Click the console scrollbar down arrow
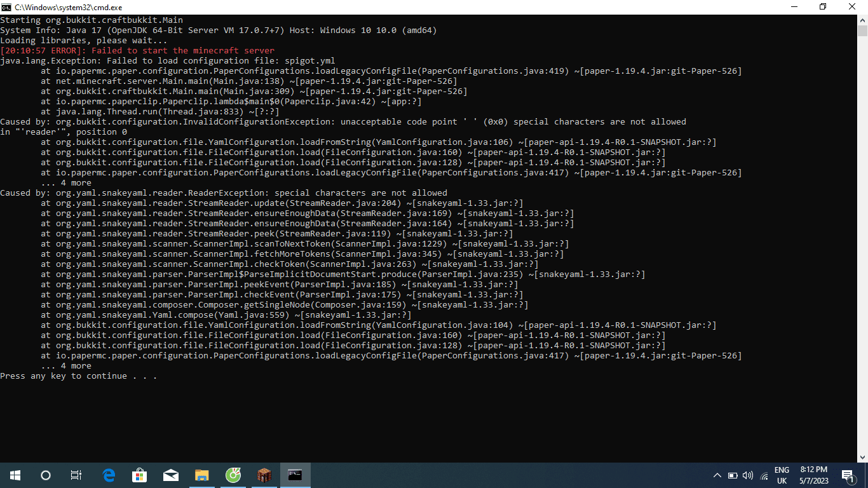Viewport: 868px width, 488px height. tap(862, 457)
